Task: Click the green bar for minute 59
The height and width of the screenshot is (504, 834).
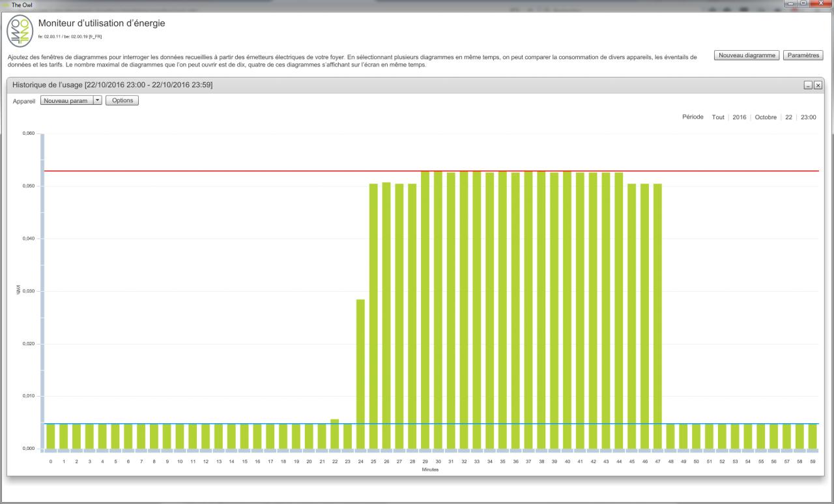Action: pyautogui.click(x=812, y=436)
